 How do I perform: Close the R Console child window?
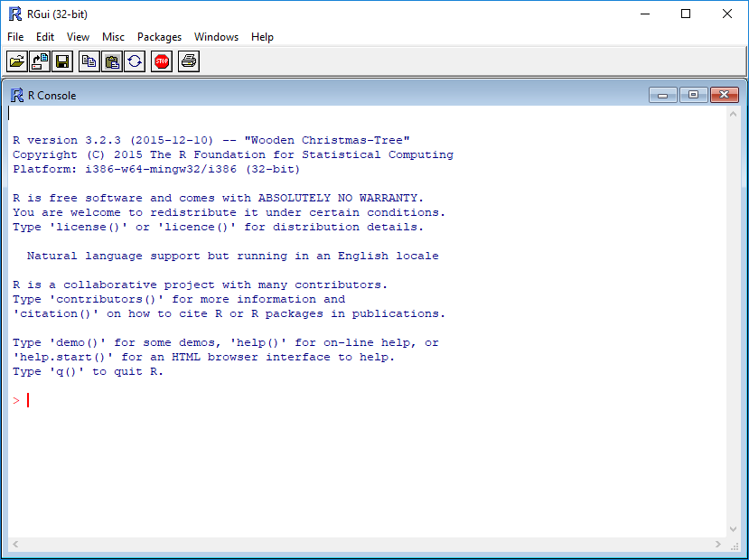point(725,95)
